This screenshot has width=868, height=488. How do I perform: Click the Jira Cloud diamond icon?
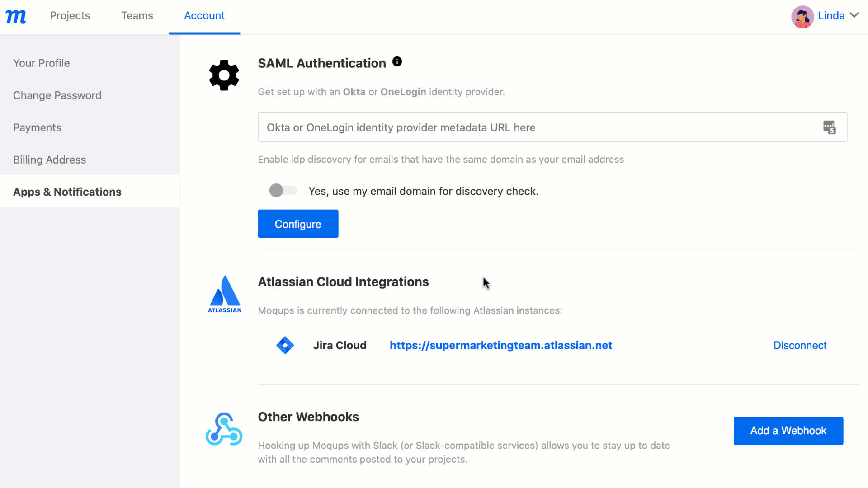[284, 345]
